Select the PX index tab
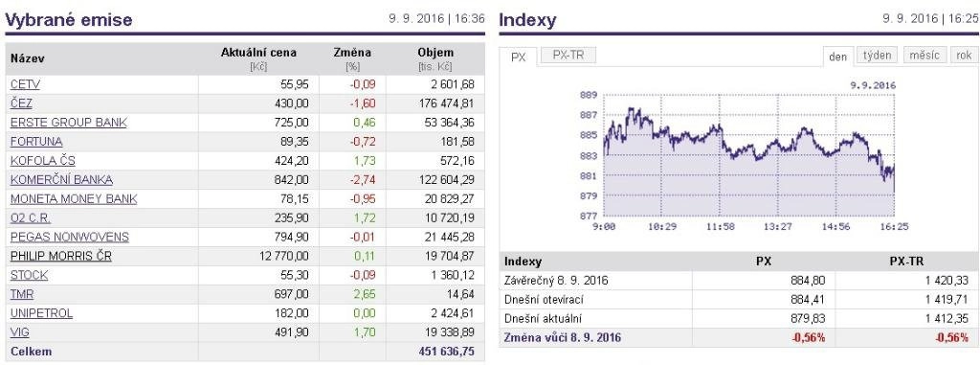This screenshot has width=980, height=365. tap(519, 57)
